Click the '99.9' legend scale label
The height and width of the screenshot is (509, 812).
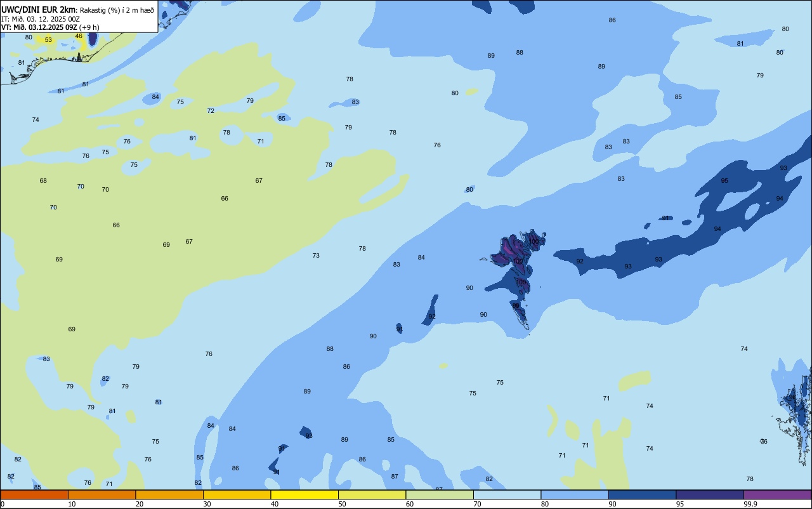point(750,504)
